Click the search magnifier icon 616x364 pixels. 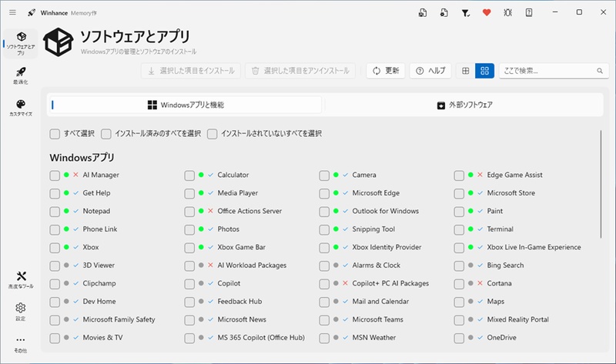(x=600, y=71)
